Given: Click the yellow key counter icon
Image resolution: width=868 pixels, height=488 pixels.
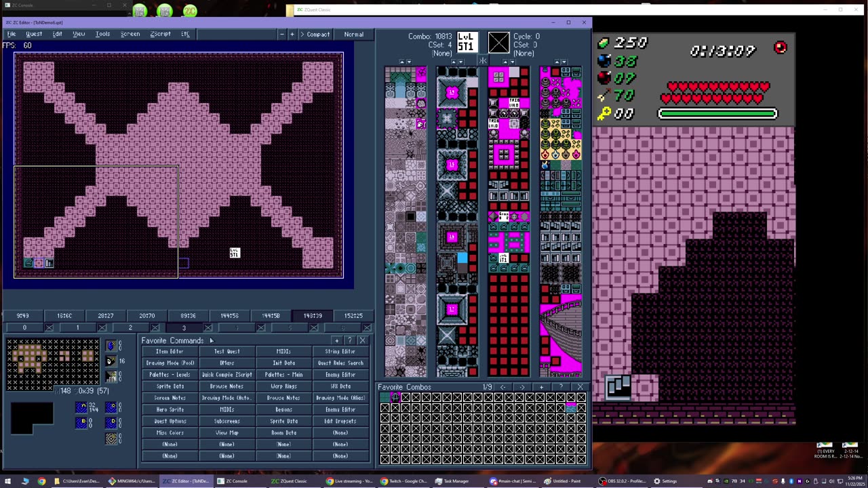Looking at the screenshot, I should pyautogui.click(x=604, y=114).
